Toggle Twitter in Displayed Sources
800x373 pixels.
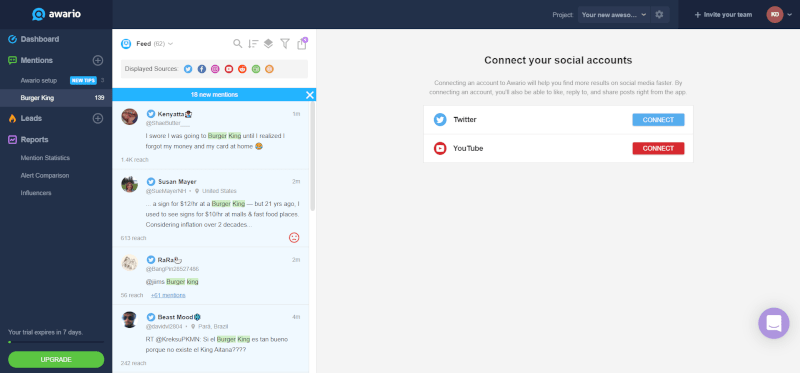click(x=188, y=69)
